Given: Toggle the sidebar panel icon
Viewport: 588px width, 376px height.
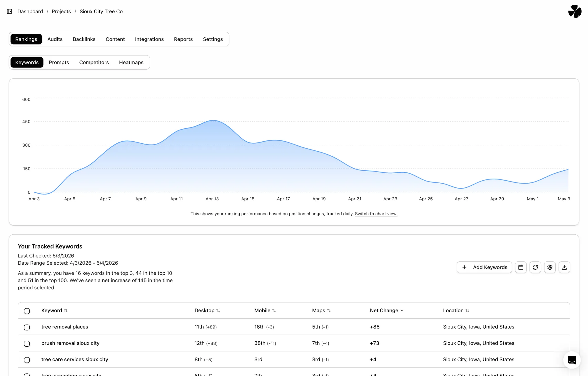Looking at the screenshot, I should [x=9, y=11].
